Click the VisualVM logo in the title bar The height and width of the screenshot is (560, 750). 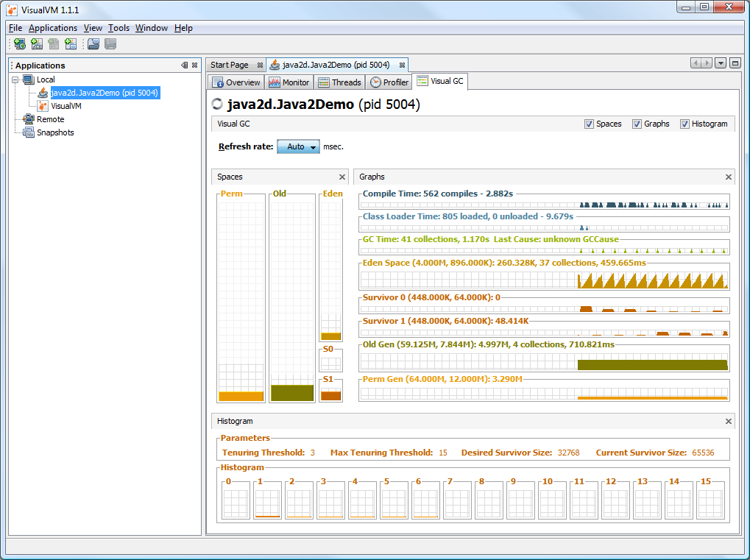pyautogui.click(x=12, y=10)
